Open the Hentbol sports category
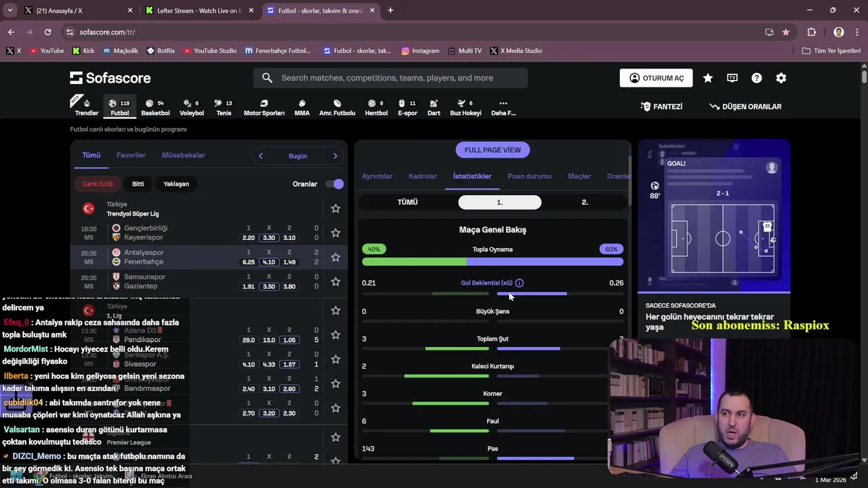 pyautogui.click(x=376, y=107)
